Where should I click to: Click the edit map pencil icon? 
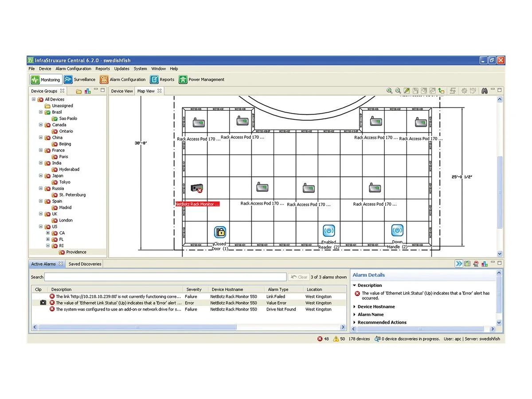click(x=407, y=90)
